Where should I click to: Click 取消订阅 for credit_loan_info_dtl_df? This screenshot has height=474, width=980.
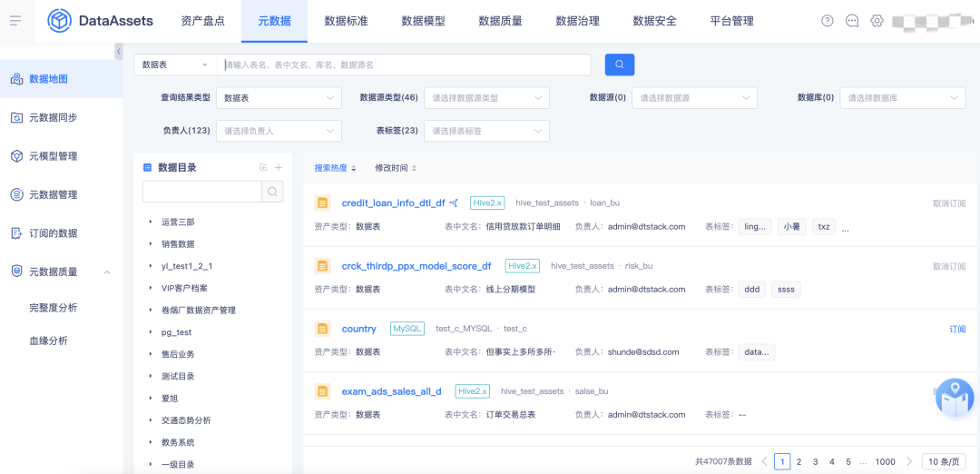[x=948, y=203]
